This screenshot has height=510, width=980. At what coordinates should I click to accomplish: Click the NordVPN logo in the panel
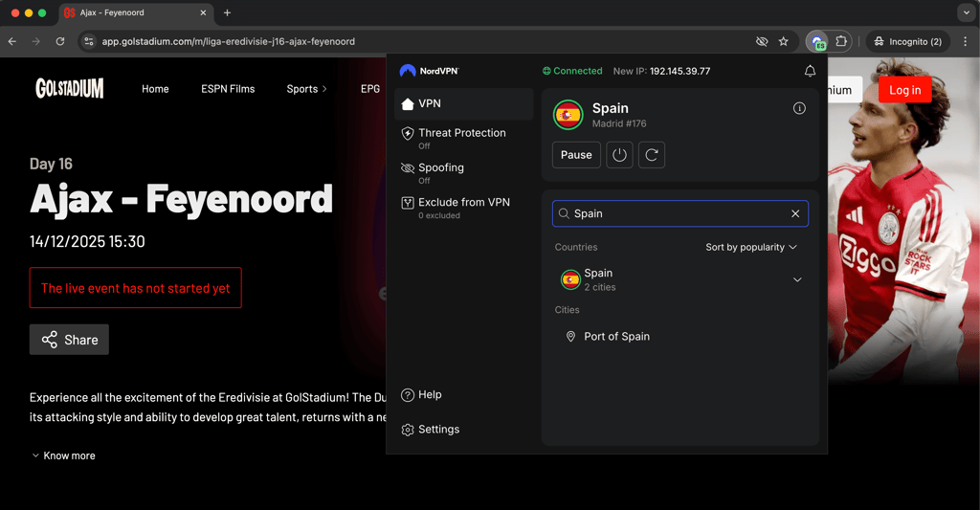pyautogui.click(x=430, y=71)
